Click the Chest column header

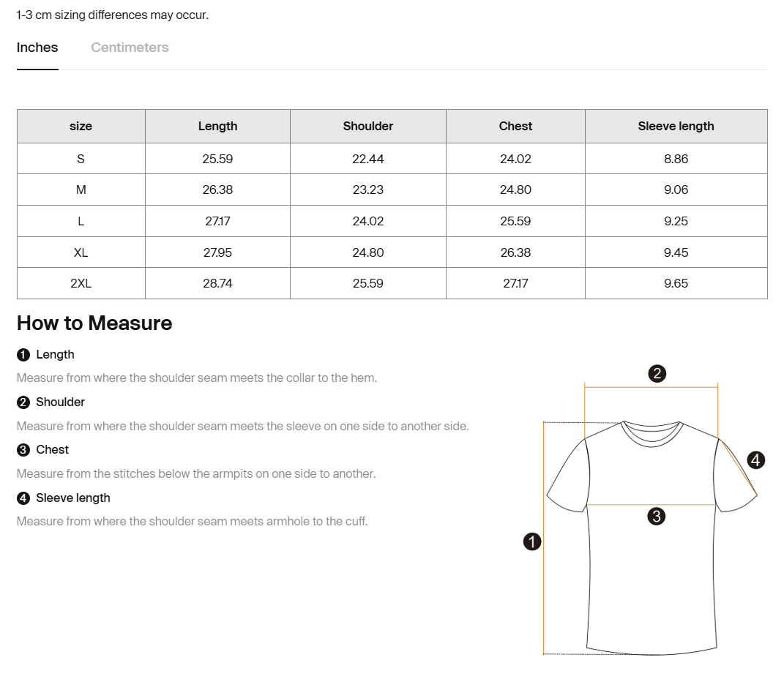(515, 127)
